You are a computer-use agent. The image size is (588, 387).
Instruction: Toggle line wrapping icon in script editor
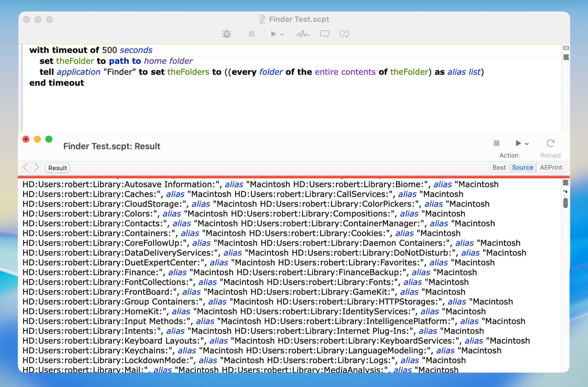[566, 57]
